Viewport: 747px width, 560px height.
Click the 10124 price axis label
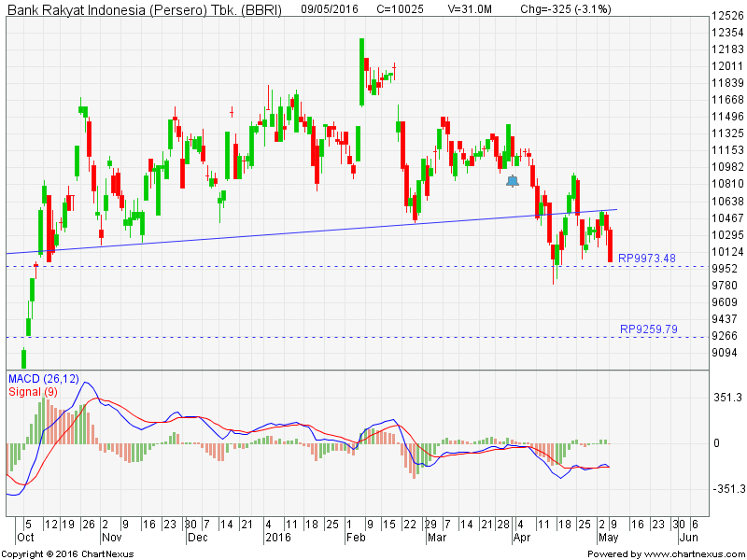[727, 251]
